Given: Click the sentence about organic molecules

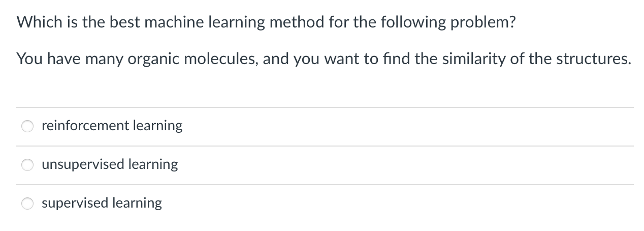Looking at the screenshot, I should click(x=324, y=59).
